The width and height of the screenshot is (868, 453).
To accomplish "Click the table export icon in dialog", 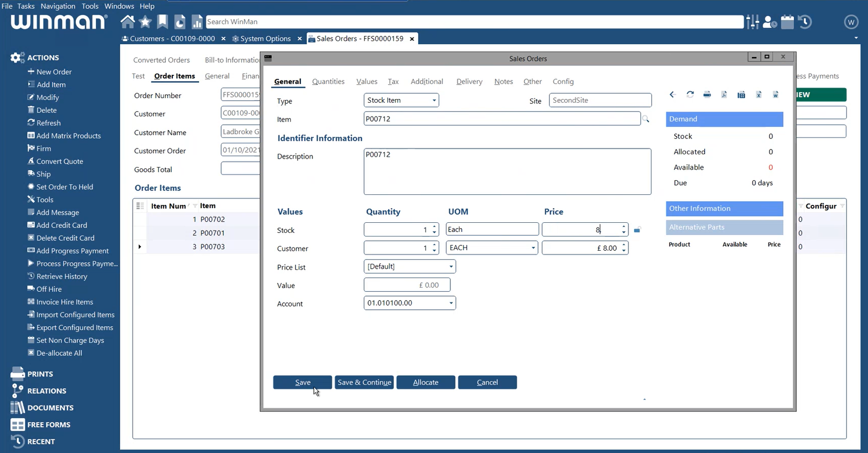I will coord(741,95).
